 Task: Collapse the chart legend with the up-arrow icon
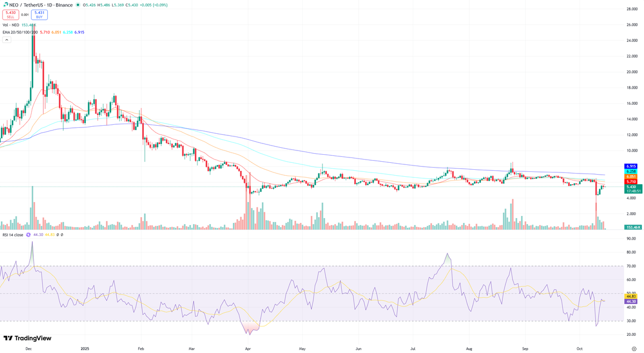6,40
